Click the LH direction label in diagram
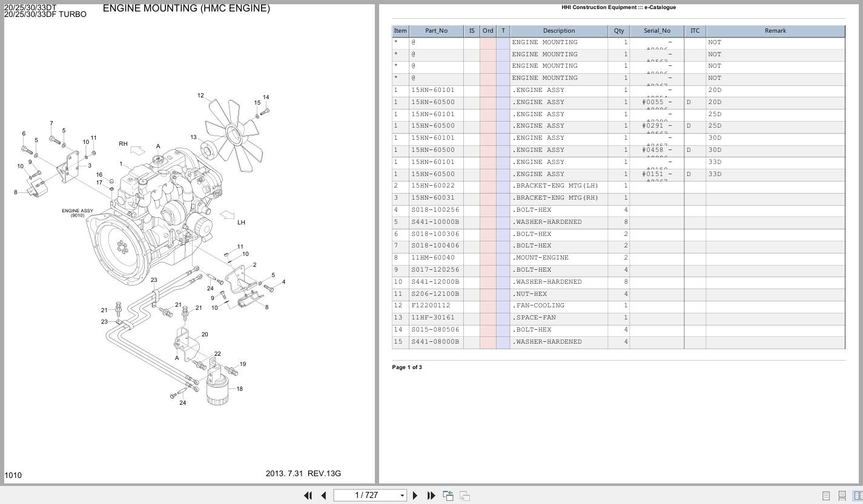The image size is (863, 504). [241, 223]
